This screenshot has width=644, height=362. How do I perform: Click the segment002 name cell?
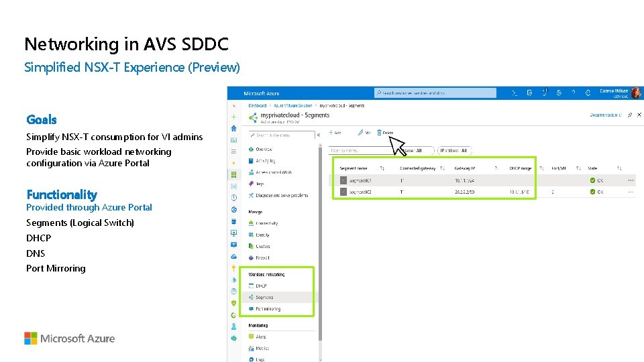(360, 192)
